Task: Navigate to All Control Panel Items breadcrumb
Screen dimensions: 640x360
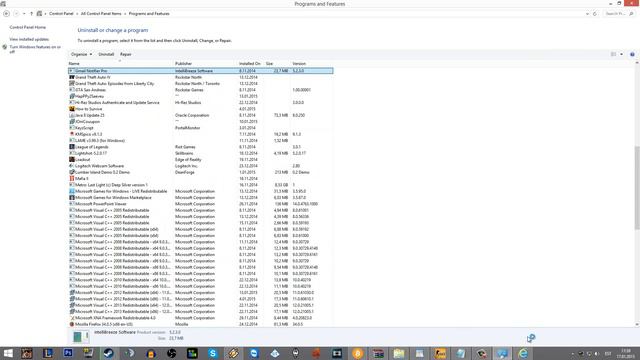Action: pyautogui.click(x=101, y=14)
